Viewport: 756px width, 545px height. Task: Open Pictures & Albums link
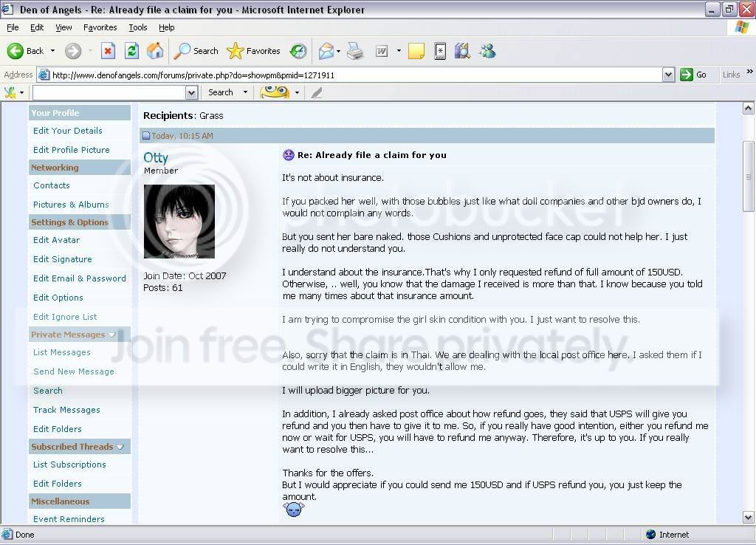click(71, 205)
